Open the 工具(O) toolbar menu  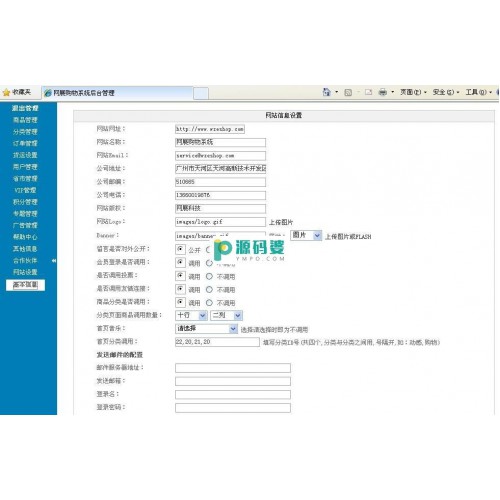click(x=479, y=92)
